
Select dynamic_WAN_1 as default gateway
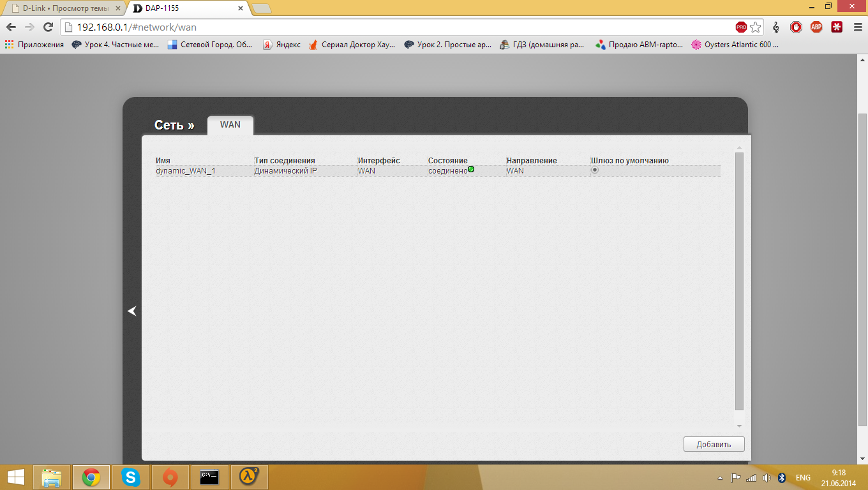coord(595,170)
